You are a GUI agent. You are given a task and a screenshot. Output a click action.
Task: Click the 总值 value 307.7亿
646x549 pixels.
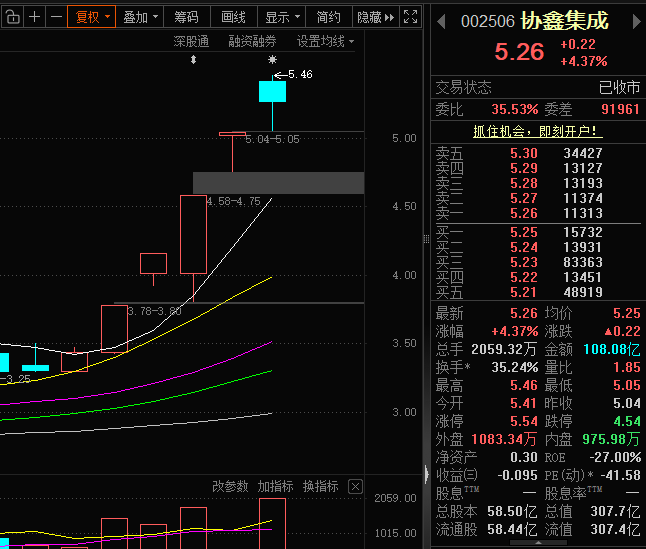615,511
